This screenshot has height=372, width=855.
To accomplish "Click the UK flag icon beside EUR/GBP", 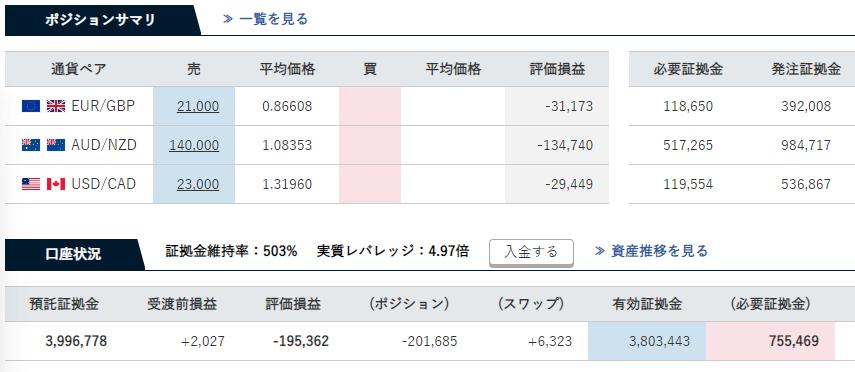I will 56,106.
